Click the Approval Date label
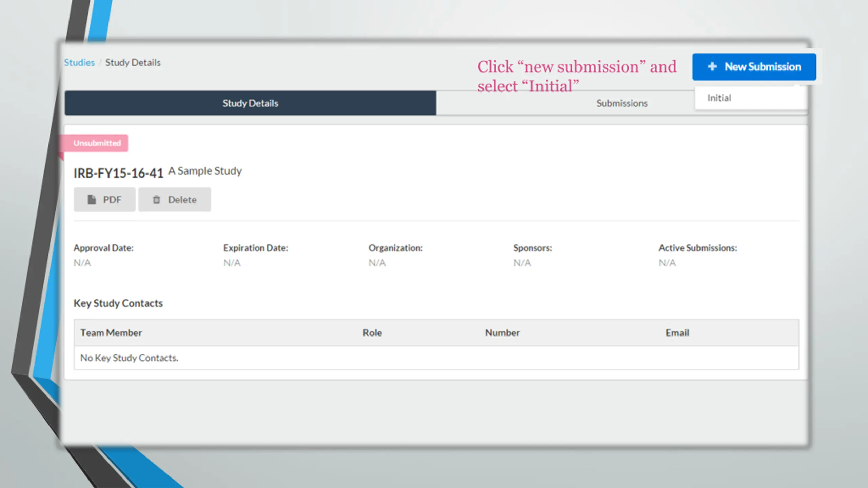The height and width of the screenshot is (488, 868). (x=104, y=248)
